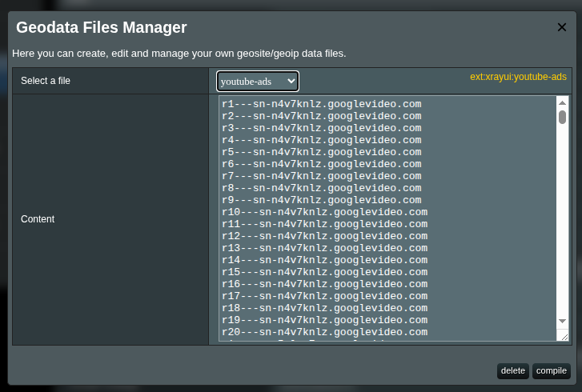582x392 pixels.
Task: Place cursor in r15---sn-n4v7knlz line
Action: click(324, 272)
